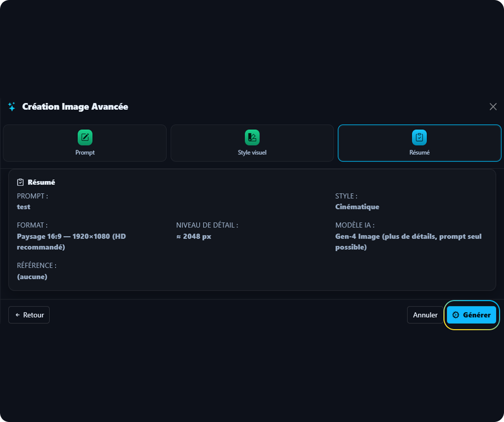Click the cyan clipboard icon on the Résumé step
Screen dimensions: 504x422
pos(419,138)
